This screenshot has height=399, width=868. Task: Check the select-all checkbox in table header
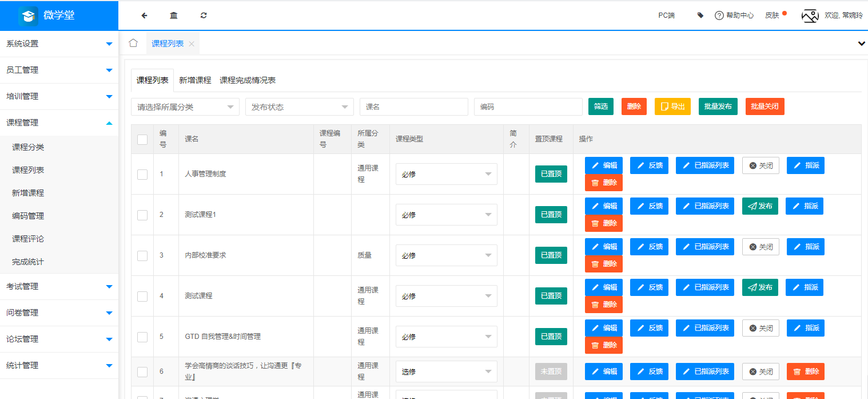pos(142,139)
